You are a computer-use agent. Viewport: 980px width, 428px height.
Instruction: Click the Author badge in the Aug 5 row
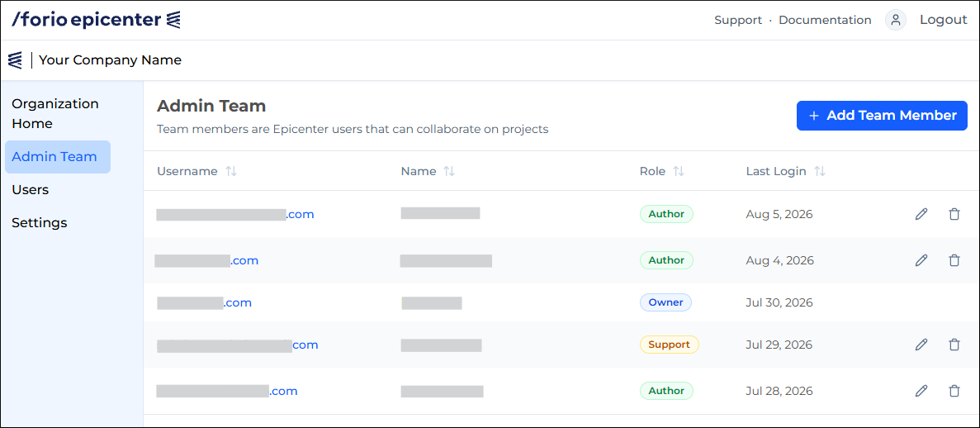coord(666,214)
